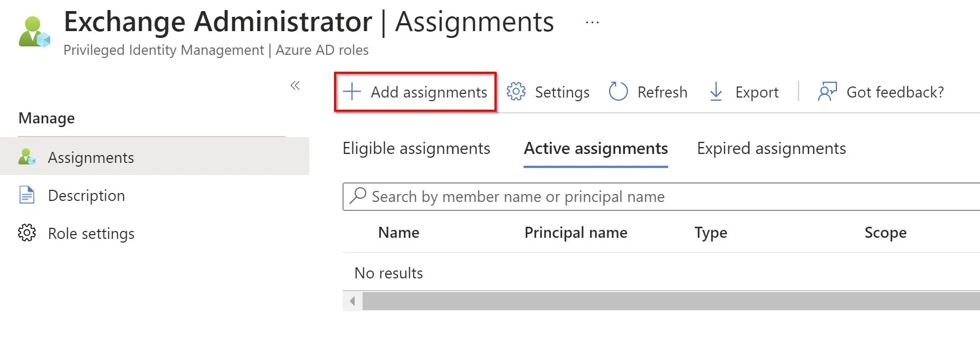
Task: Switch to the Eligible assignments tab
Action: click(x=416, y=149)
